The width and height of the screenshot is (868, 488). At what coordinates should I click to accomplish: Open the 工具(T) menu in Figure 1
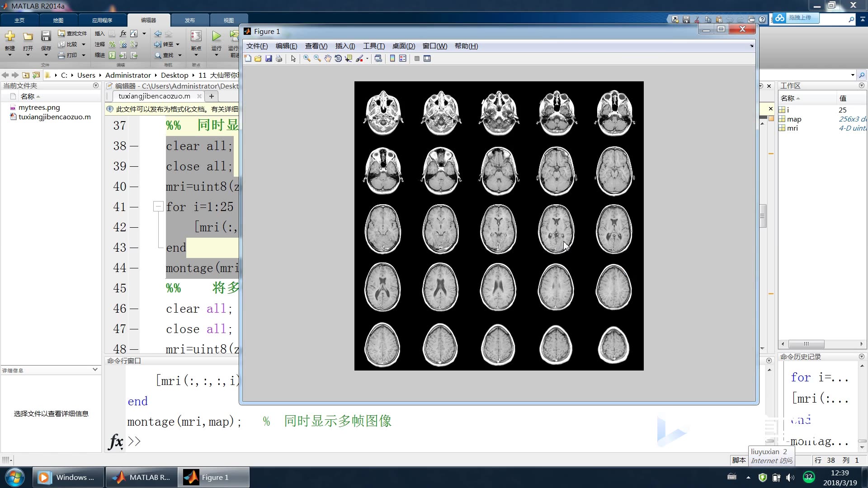click(x=373, y=46)
